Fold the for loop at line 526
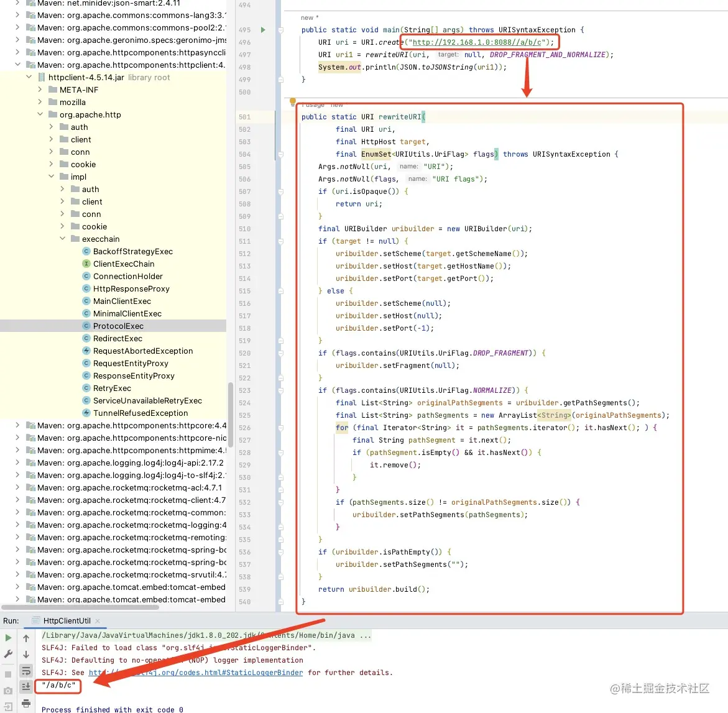The width and height of the screenshot is (728, 713). pyautogui.click(x=281, y=428)
